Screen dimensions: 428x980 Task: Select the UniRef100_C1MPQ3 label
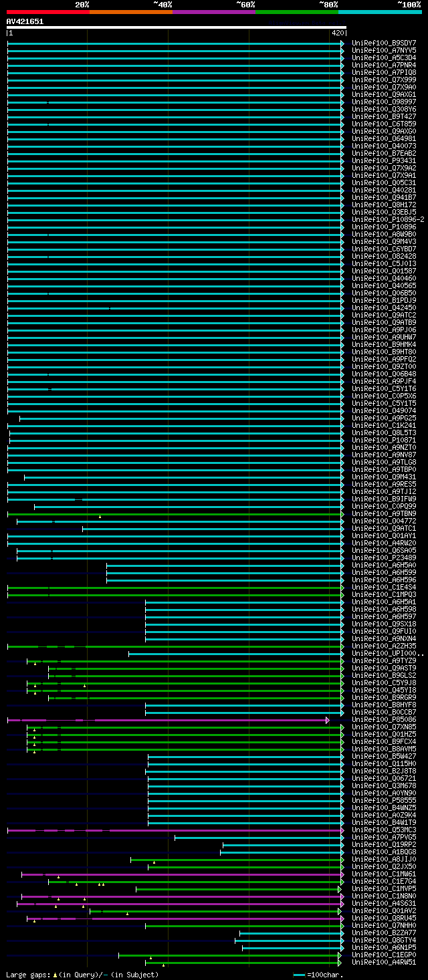[384, 594]
